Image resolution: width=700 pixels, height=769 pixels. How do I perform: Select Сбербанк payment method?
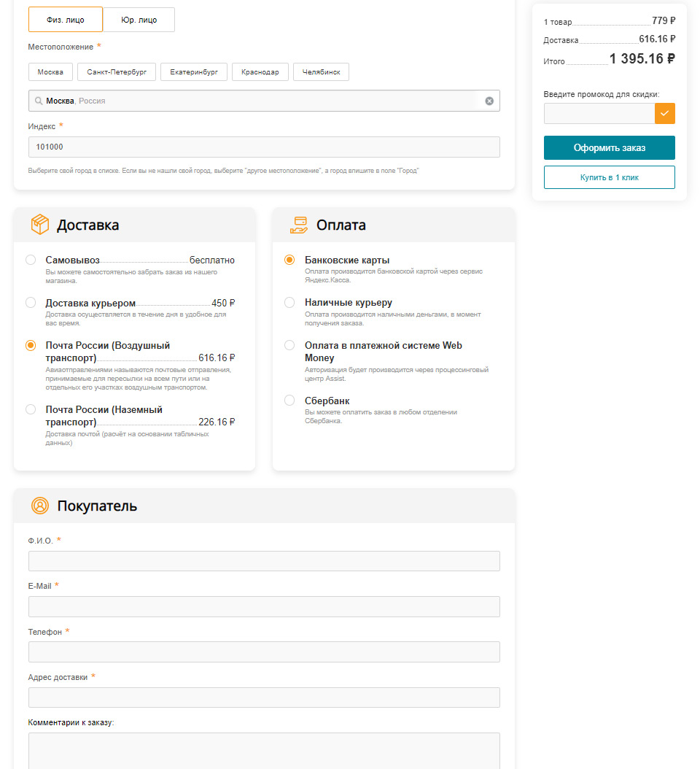pos(289,401)
